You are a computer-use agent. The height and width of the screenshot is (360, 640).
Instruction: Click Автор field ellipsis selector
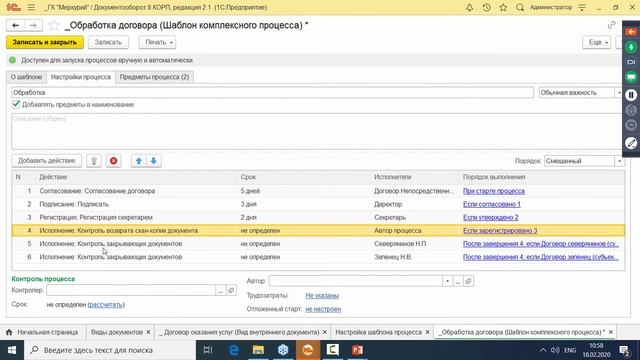click(x=458, y=281)
